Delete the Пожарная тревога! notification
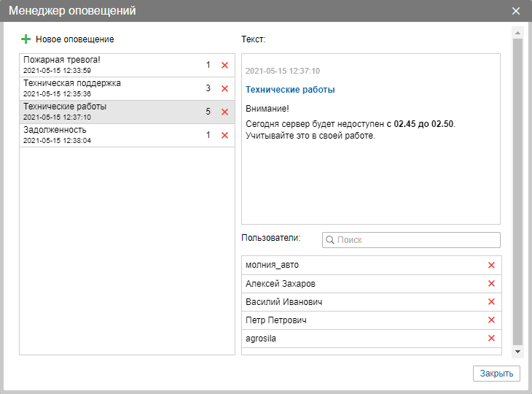 click(224, 65)
